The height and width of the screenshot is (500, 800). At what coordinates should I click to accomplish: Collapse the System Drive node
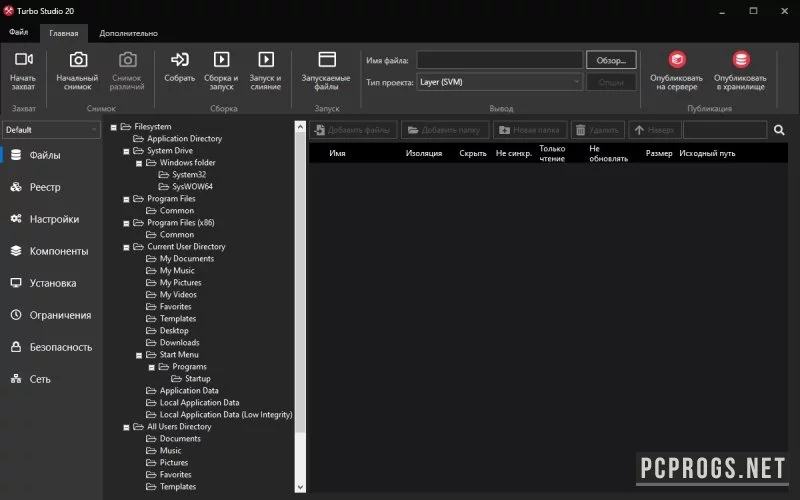coord(126,151)
